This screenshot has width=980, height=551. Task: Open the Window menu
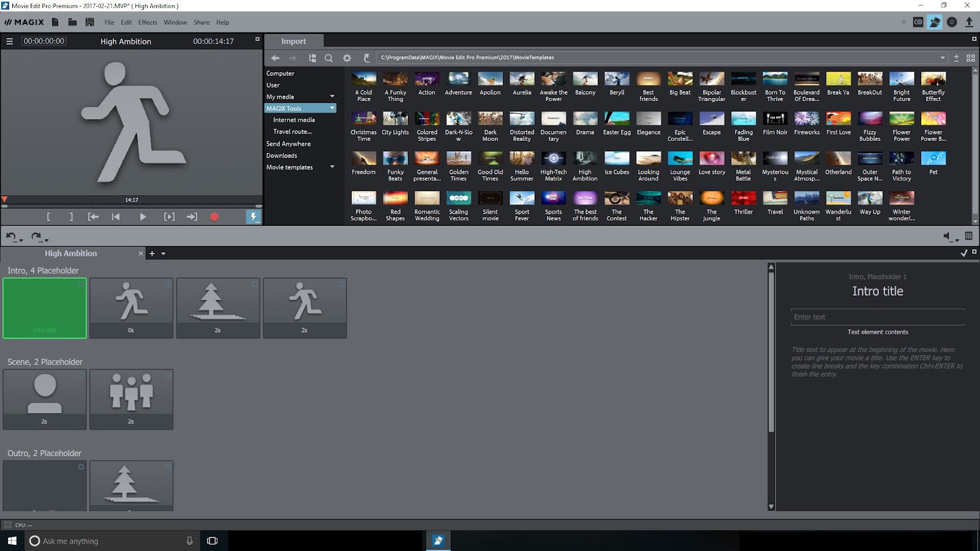(x=175, y=23)
